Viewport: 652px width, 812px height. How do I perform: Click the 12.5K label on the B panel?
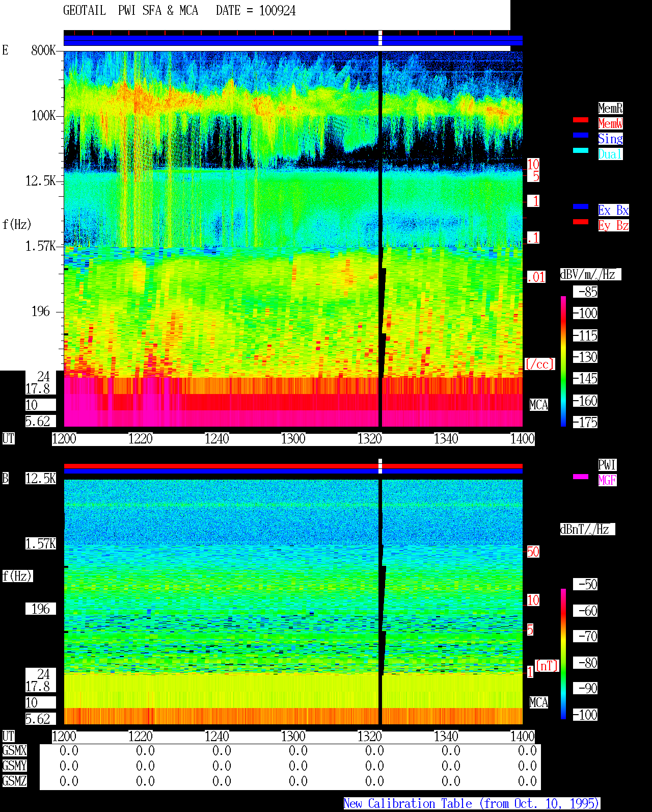(41, 478)
